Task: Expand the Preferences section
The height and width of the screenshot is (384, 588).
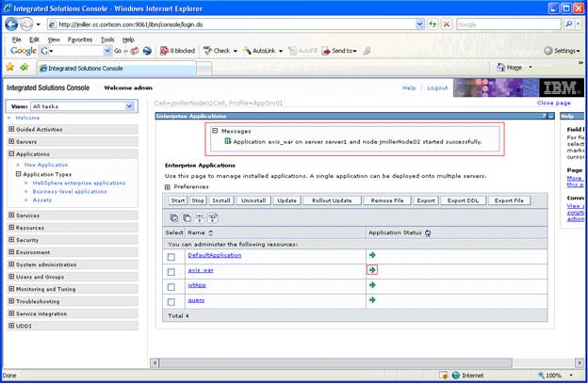Action: click(167, 187)
